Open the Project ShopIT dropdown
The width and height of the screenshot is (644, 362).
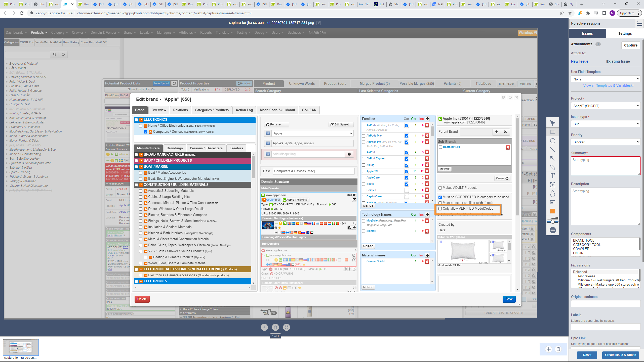(606, 106)
